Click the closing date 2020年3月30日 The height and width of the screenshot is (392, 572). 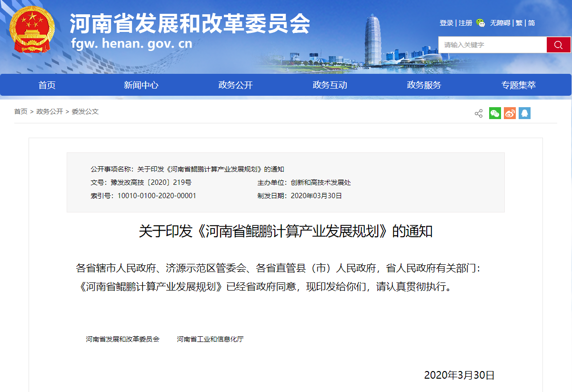460,375
